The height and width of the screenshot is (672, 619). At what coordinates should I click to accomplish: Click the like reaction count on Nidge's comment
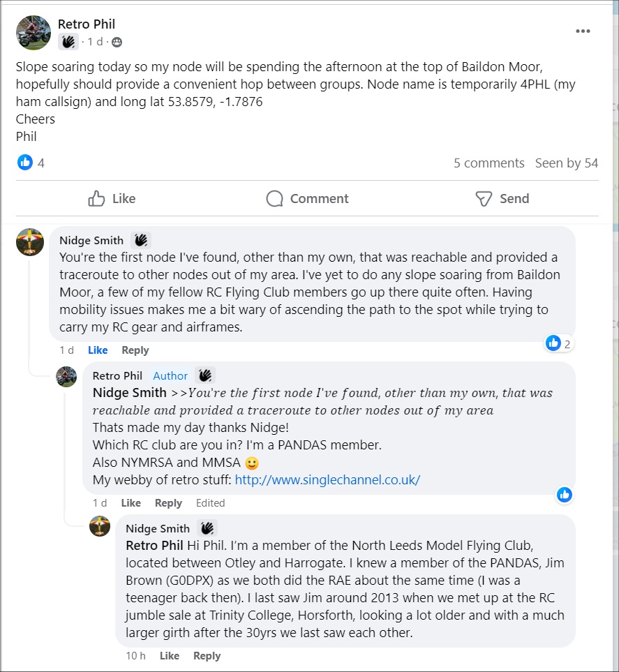coord(559,343)
